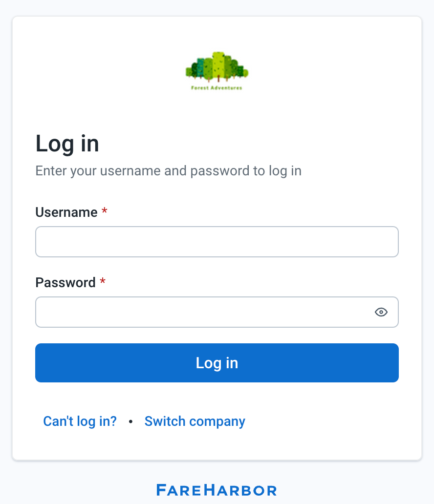This screenshot has height=504, width=434.
Task: Click the Log in page heading
Action: [x=67, y=143]
